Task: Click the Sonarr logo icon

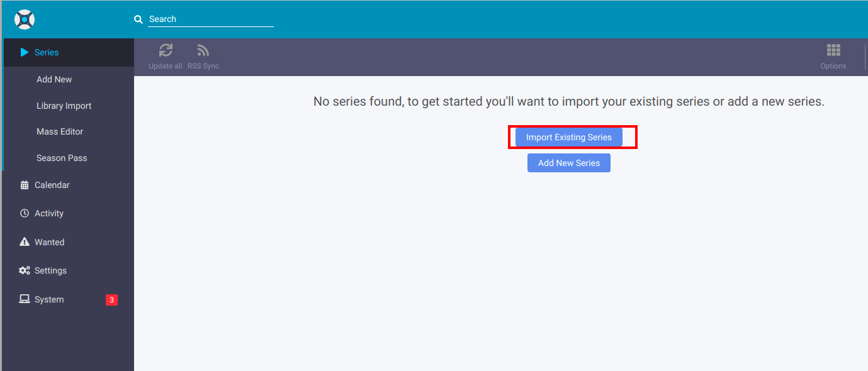Action: [x=25, y=19]
